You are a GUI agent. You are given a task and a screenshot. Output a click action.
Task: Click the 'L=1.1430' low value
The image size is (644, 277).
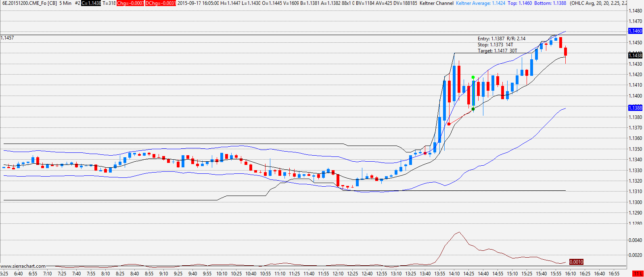tap(251, 3)
